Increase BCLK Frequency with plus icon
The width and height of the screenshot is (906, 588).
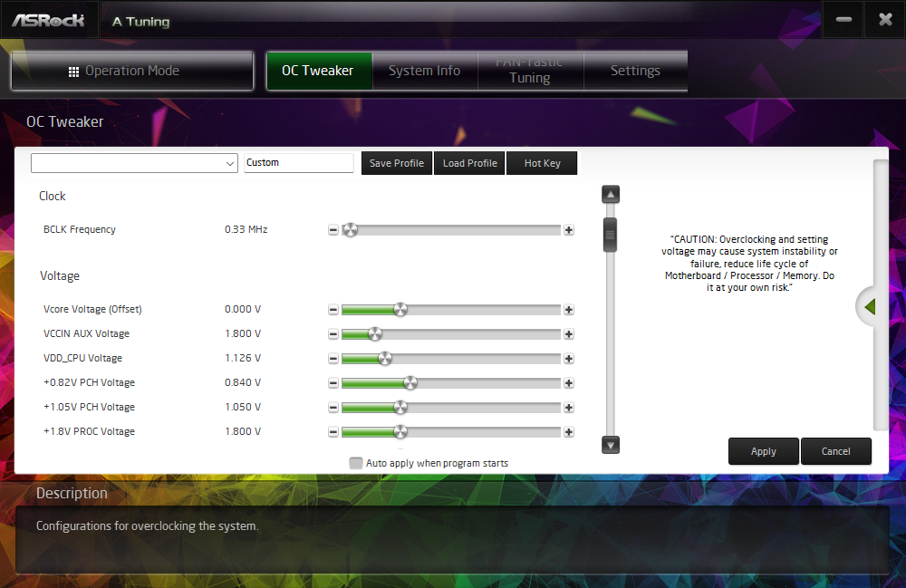click(569, 230)
